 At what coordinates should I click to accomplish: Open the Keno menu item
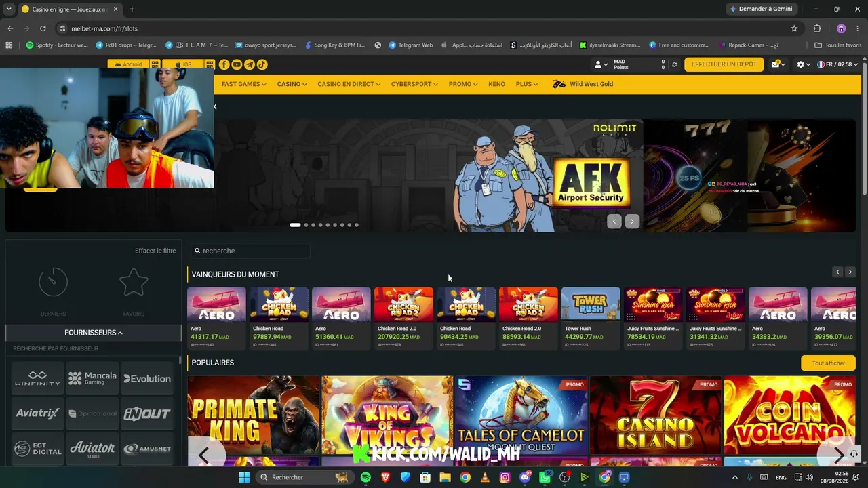point(496,84)
